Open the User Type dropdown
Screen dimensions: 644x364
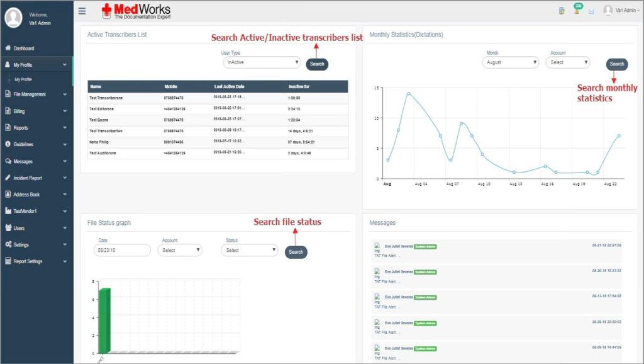pyautogui.click(x=262, y=63)
